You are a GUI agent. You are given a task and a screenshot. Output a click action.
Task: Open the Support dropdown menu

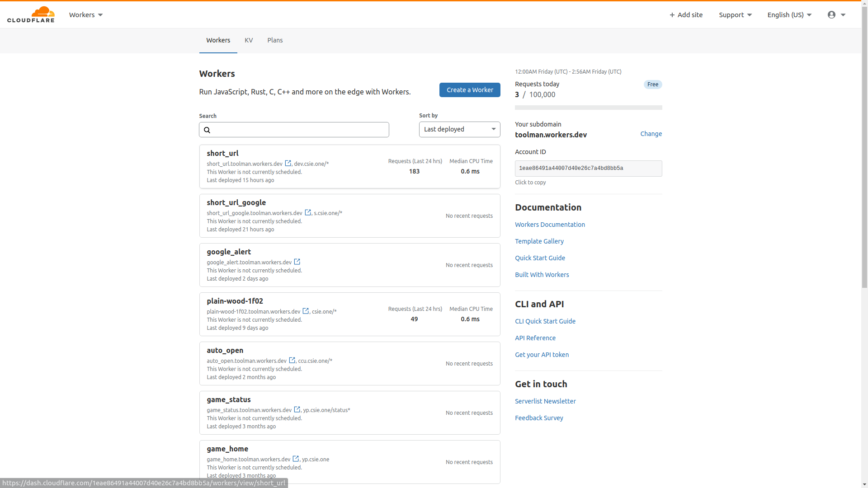735,15
